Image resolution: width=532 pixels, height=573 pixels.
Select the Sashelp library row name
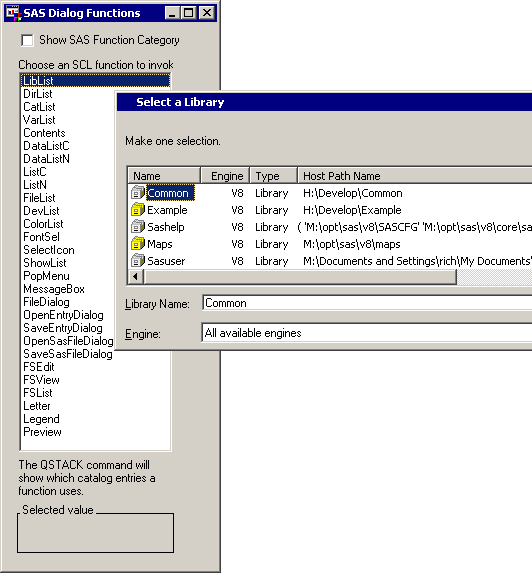(166, 227)
